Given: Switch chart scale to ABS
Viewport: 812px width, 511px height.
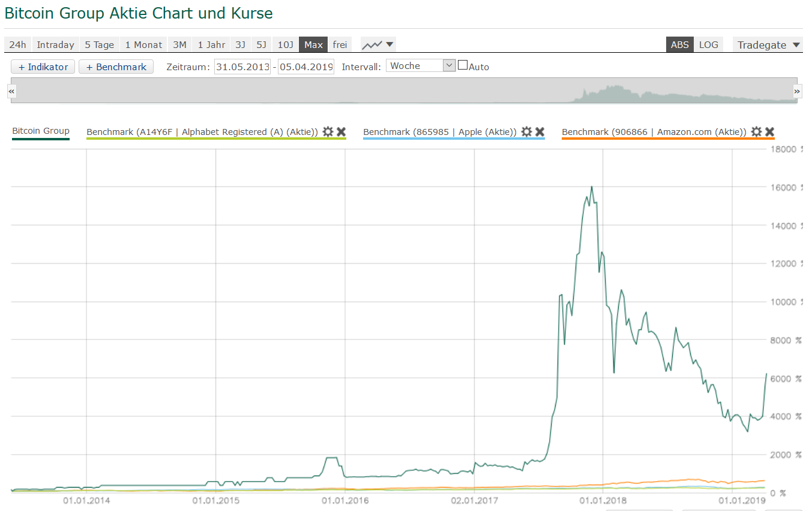Looking at the screenshot, I should click(x=680, y=44).
